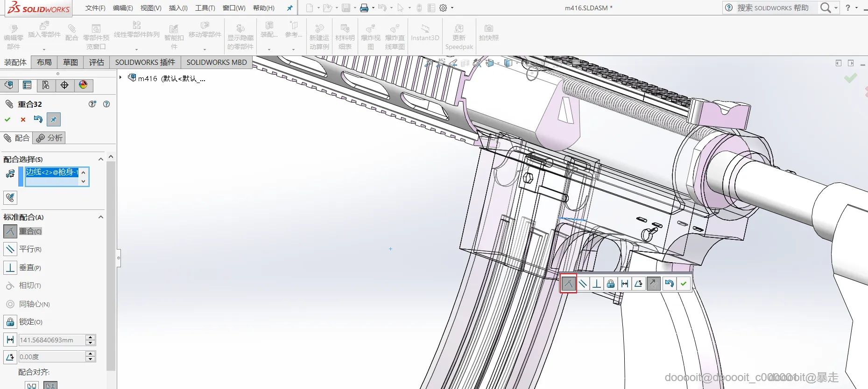Select the parallel mate icon in the floating toolbar

[x=583, y=284]
